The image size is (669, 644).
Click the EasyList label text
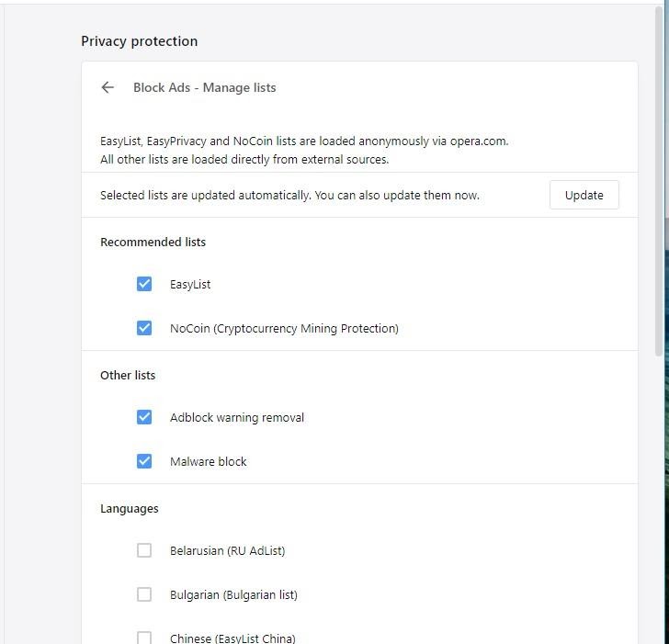pyautogui.click(x=190, y=285)
